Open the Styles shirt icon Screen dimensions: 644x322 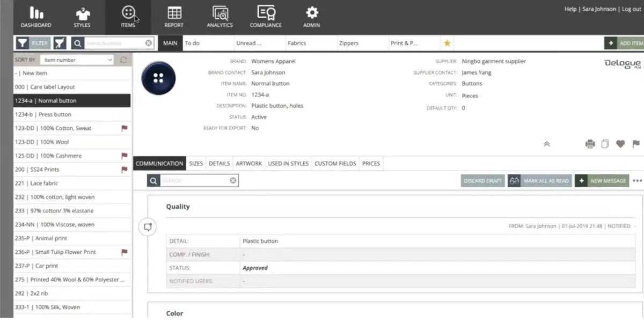pyautogui.click(x=82, y=12)
